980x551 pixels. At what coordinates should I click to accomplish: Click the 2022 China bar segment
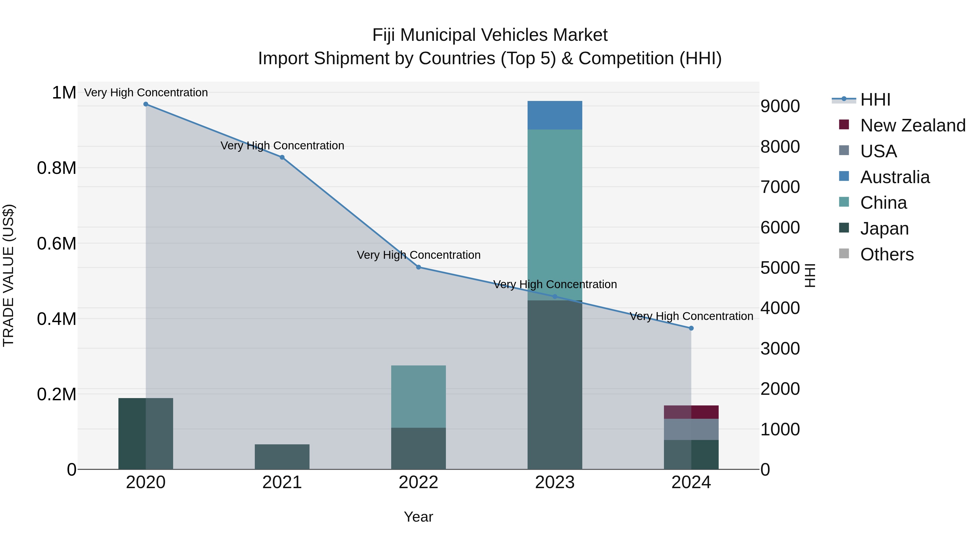(418, 397)
